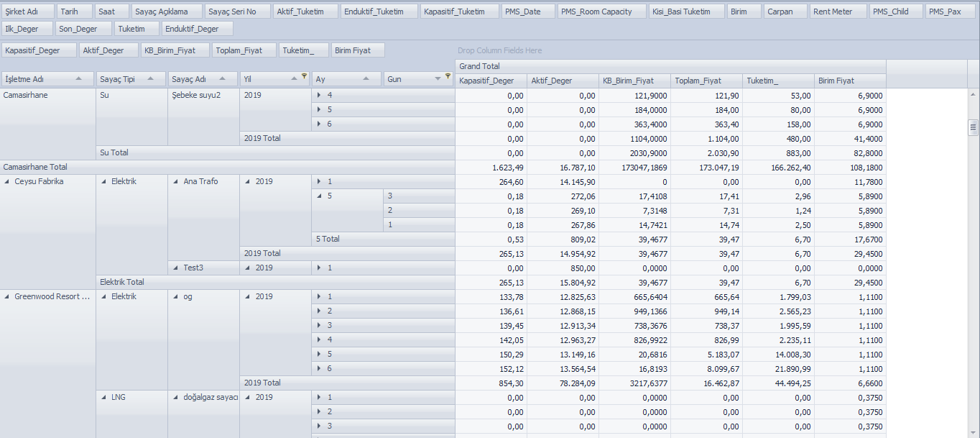Select the PMS_Pax field button

950,12
